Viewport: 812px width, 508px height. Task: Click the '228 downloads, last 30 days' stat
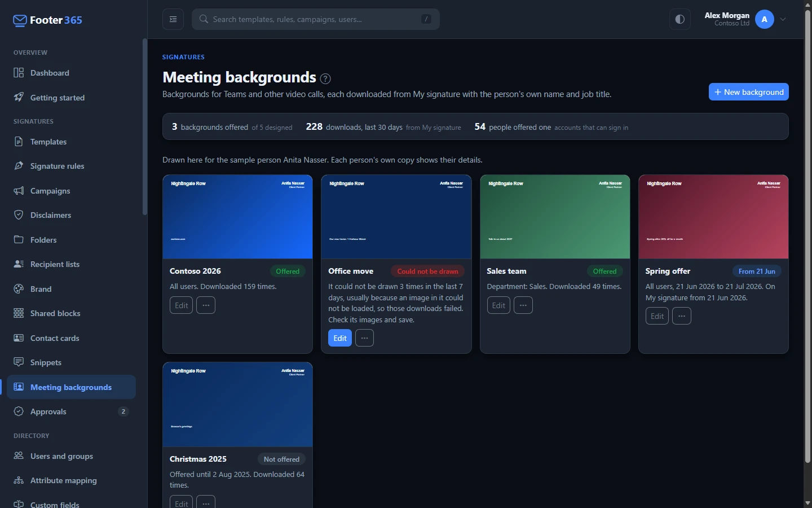[x=383, y=127]
